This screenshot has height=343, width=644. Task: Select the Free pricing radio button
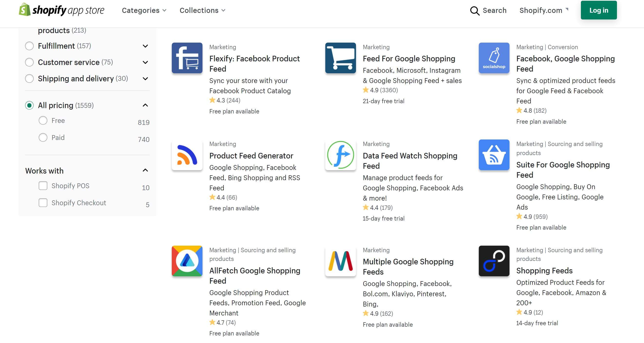pos(43,121)
